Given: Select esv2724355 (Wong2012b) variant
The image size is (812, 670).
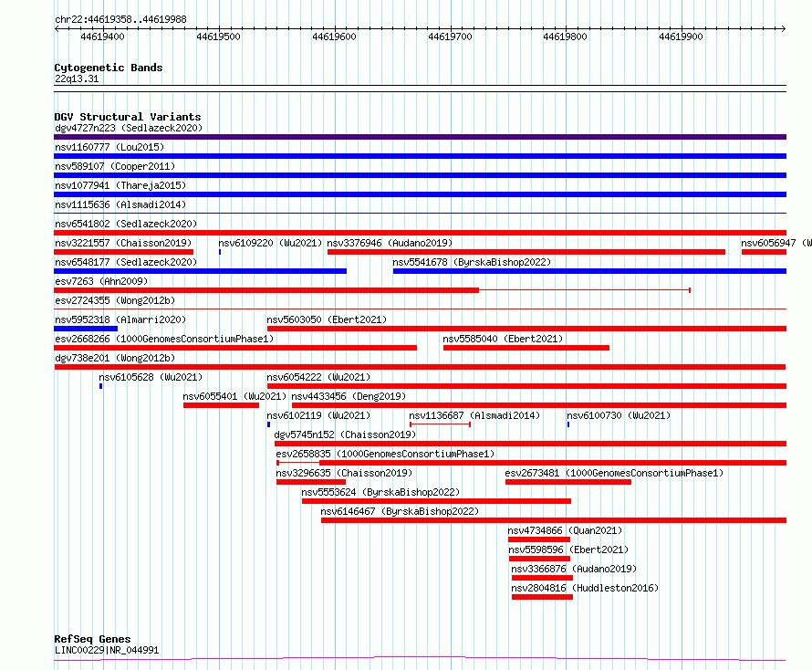Looking at the screenshot, I should point(115,300).
